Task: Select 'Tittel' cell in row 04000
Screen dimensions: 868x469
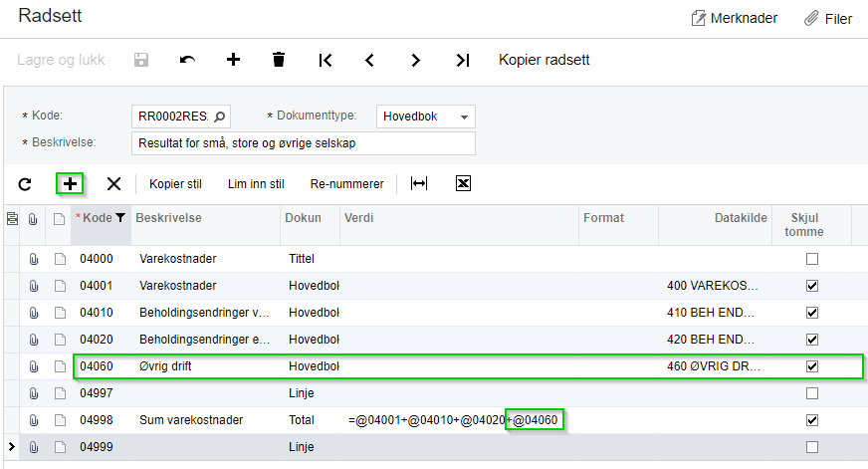Action: click(x=310, y=259)
